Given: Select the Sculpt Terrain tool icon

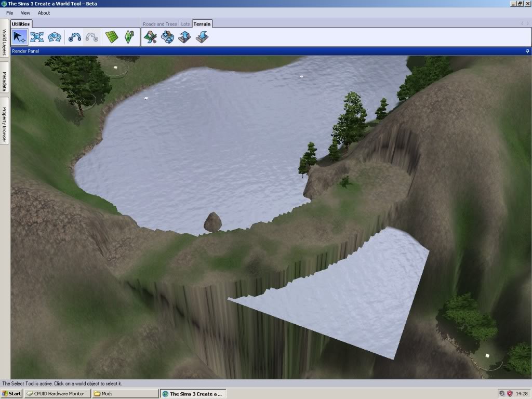Looking at the screenshot, I should click(x=167, y=37).
